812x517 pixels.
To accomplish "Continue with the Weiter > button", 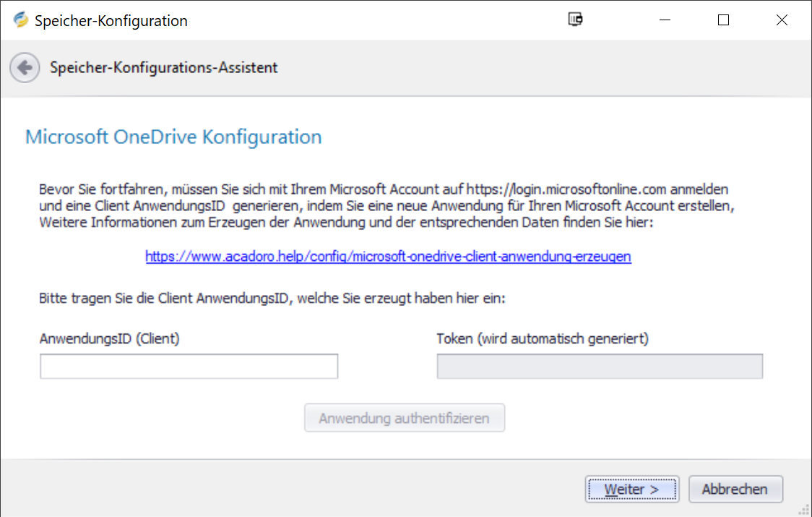I will (x=631, y=490).
